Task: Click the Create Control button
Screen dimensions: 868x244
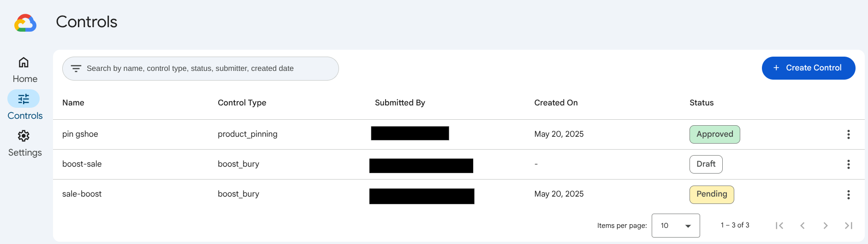Action: click(x=808, y=68)
